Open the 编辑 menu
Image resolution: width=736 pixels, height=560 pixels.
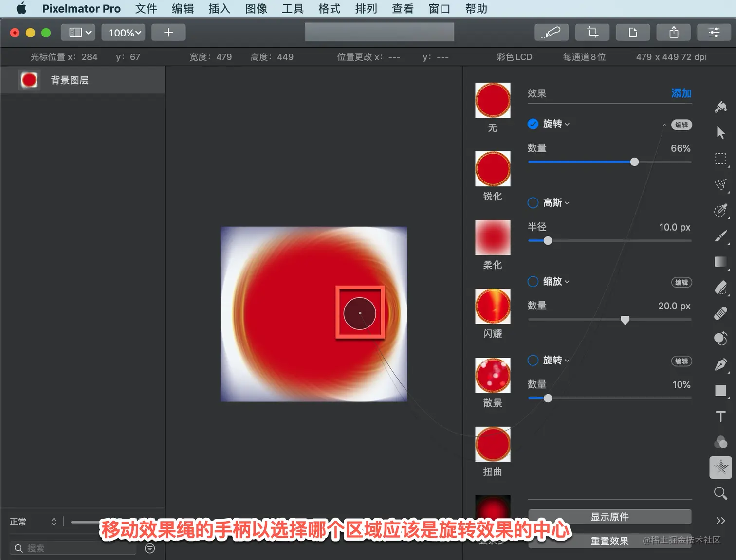point(183,9)
